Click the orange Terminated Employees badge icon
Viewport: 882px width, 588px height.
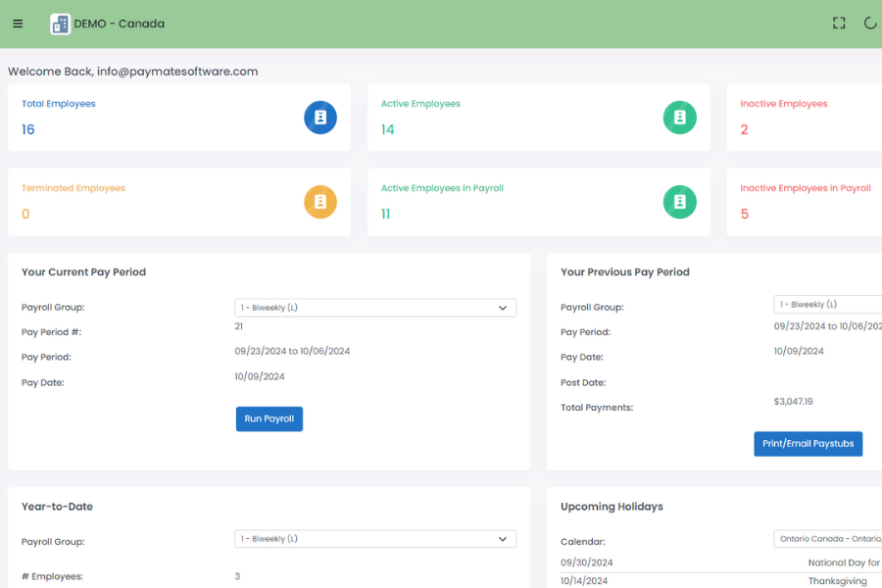click(320, 202)
